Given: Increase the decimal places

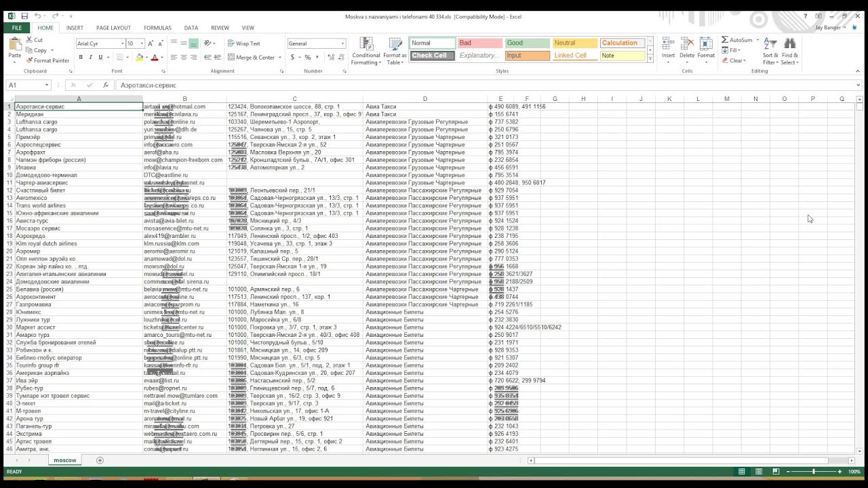Looking at the screenshot, I should 330,58.
